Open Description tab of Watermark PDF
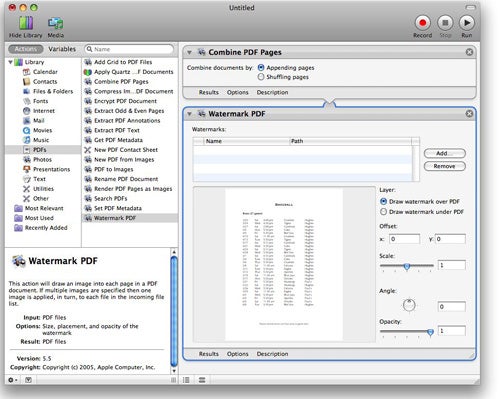This screenshot has width=500, height=399. 272,354
